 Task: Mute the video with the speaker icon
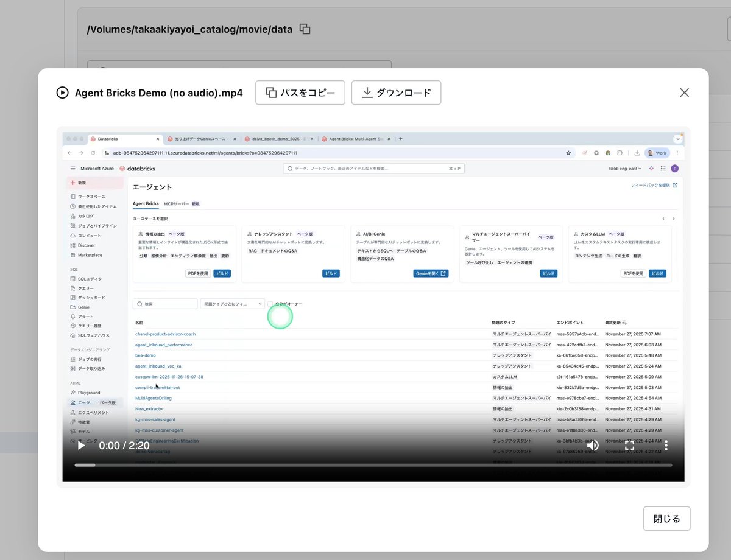click(592, 446)
